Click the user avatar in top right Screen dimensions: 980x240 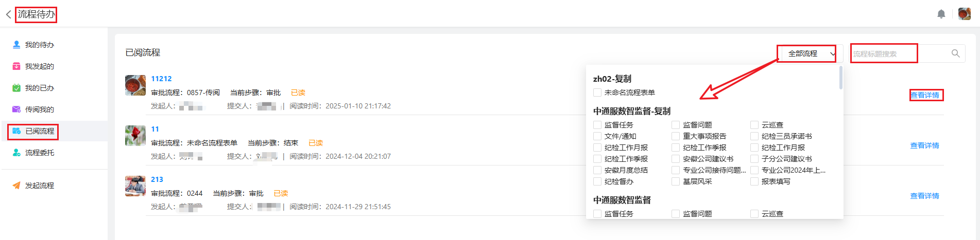964,14
